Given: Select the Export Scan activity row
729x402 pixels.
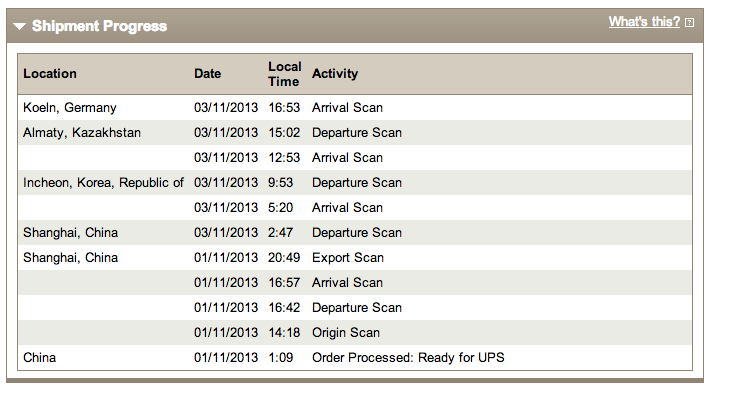Looking at the screenshot, I should coord(355,258).
